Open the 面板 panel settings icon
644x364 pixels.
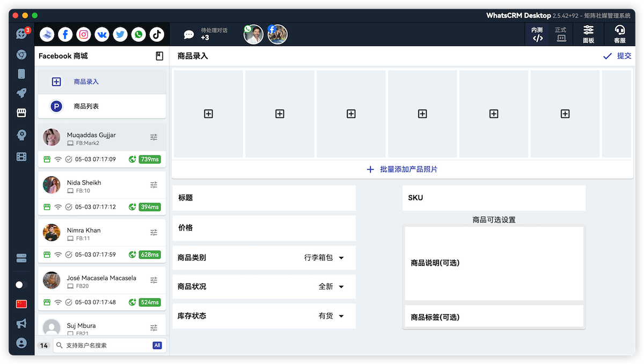pyautogui.click(x=588, y=33)
